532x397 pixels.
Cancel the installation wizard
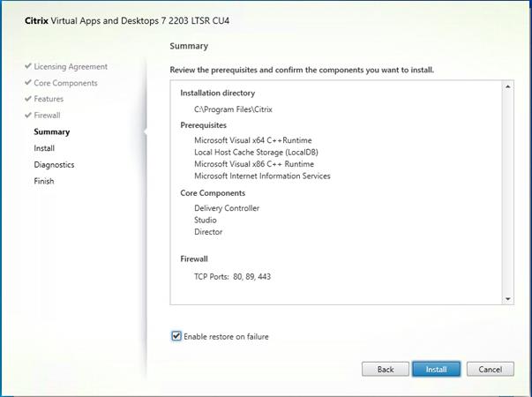(x=491, y=369)
